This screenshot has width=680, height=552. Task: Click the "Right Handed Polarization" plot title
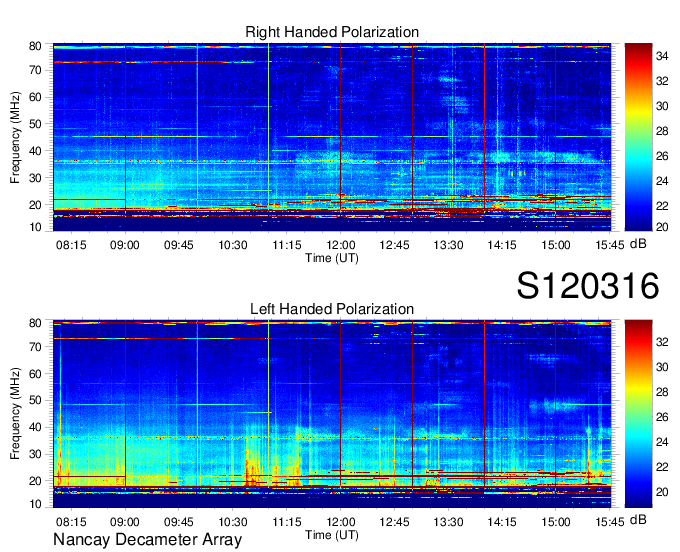point(332,32)
